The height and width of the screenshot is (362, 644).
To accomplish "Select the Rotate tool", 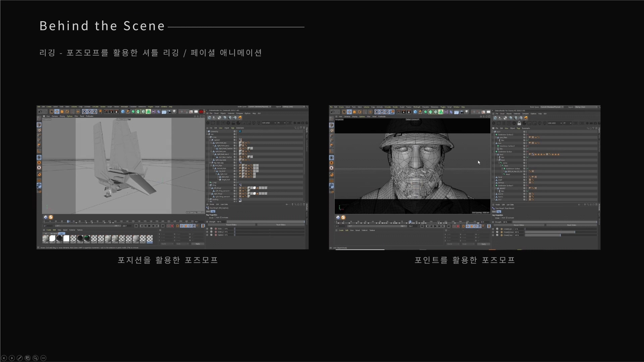I will click(x=67, y=112).
